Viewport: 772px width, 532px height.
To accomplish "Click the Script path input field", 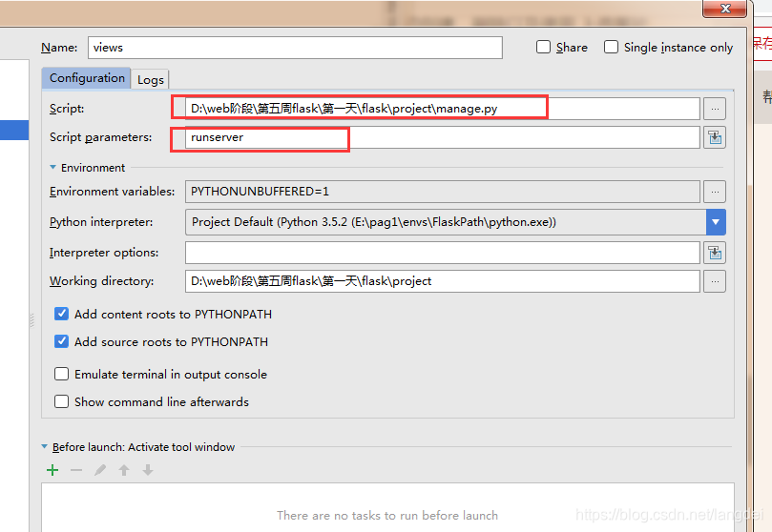I will pos(442,109).
